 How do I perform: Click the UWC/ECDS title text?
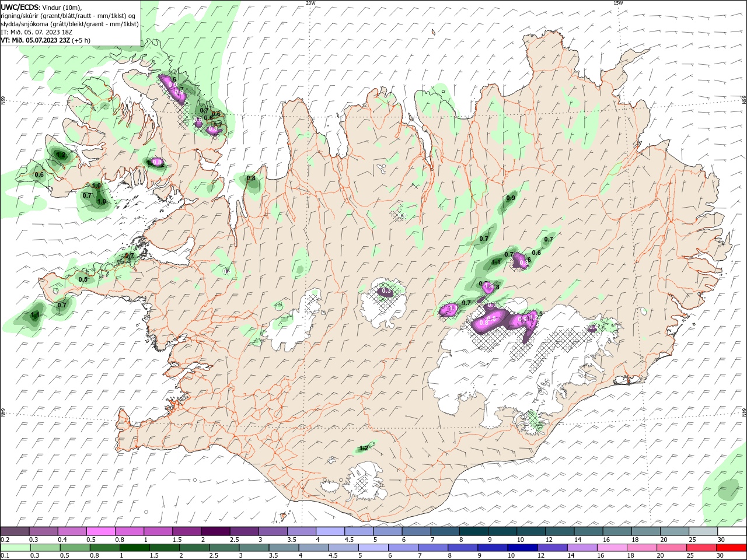tap(20, 7)
